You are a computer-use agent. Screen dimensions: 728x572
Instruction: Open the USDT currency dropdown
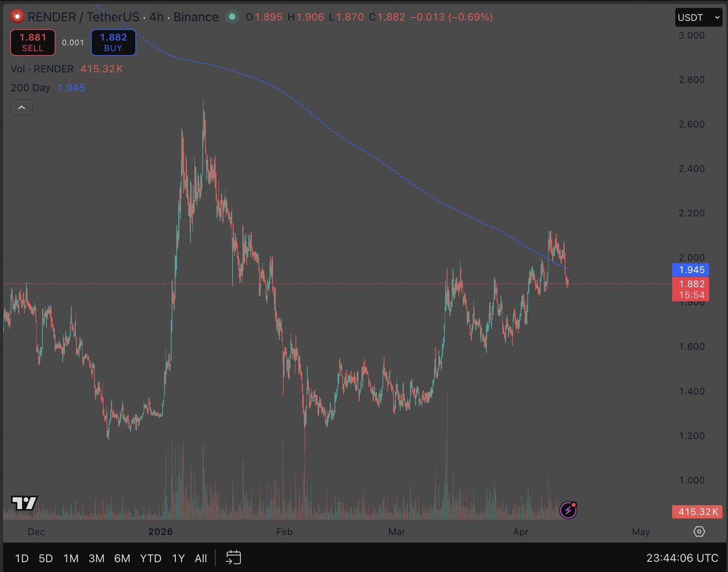698,18
